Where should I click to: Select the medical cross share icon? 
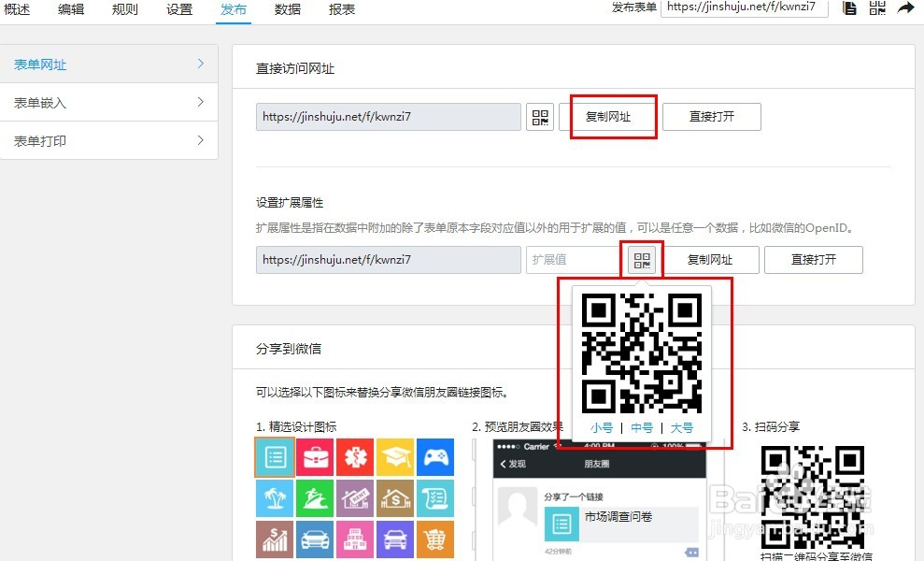tap(355, 457)
